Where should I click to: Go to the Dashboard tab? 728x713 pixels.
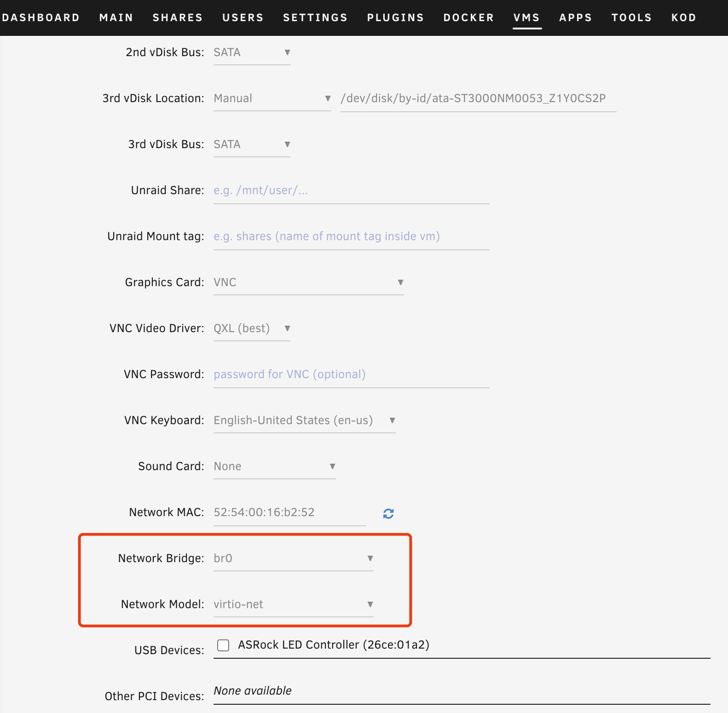[x=40, y=17]
